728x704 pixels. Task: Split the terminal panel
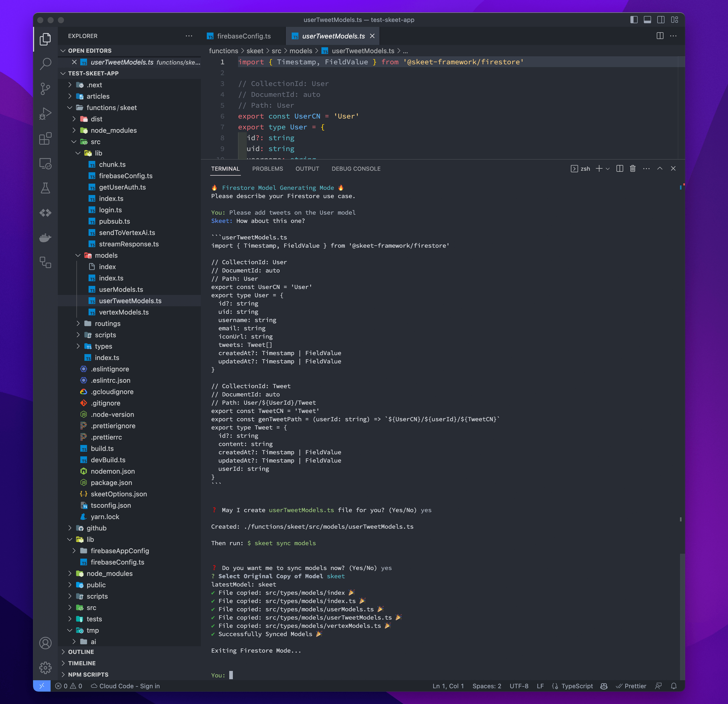[x=620, y=169]
